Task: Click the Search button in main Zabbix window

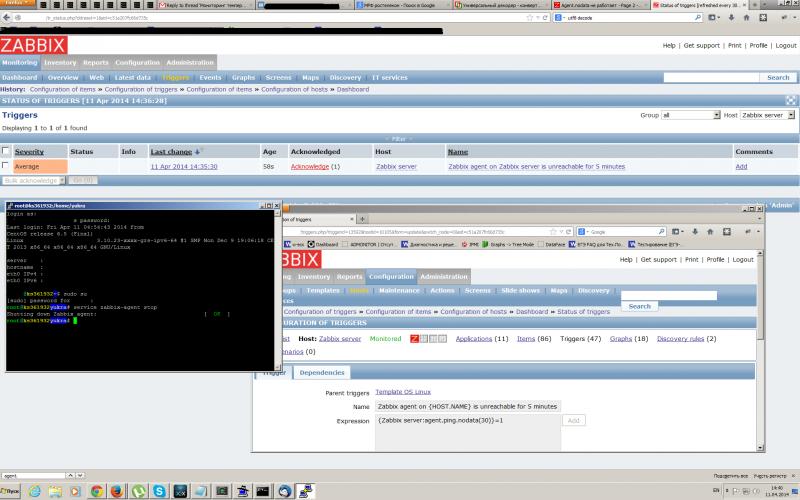Action: click(778, 78)
